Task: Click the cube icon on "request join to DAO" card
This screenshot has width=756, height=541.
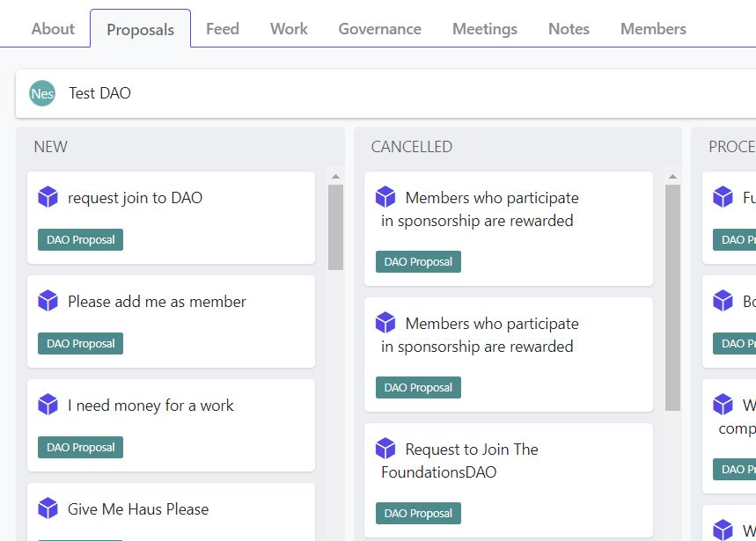Action: [48, 197]
